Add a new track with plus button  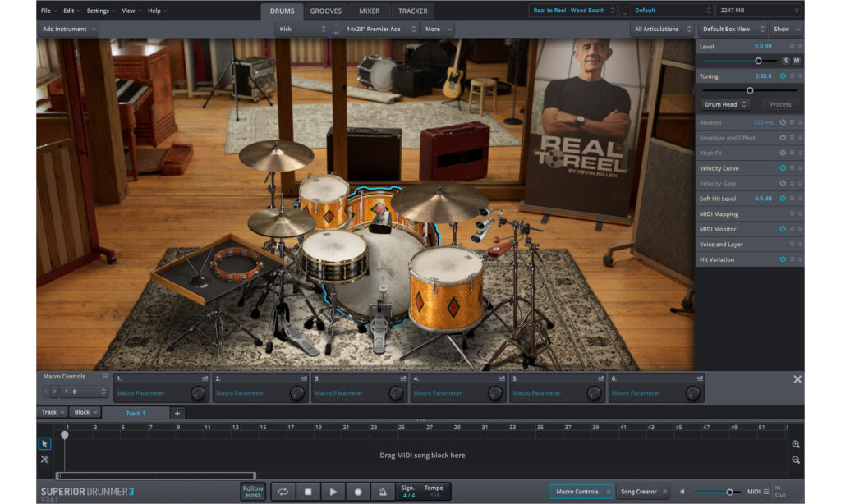[177, 413]
